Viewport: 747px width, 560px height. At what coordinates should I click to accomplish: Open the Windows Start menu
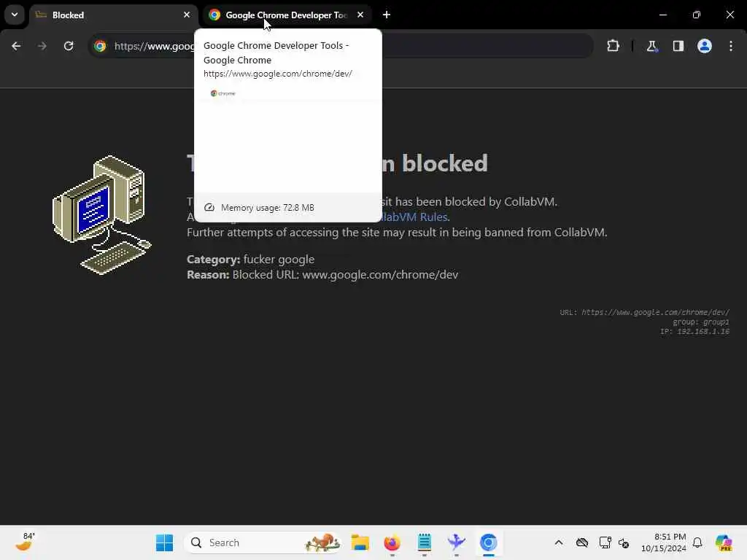tap(165, 542)
